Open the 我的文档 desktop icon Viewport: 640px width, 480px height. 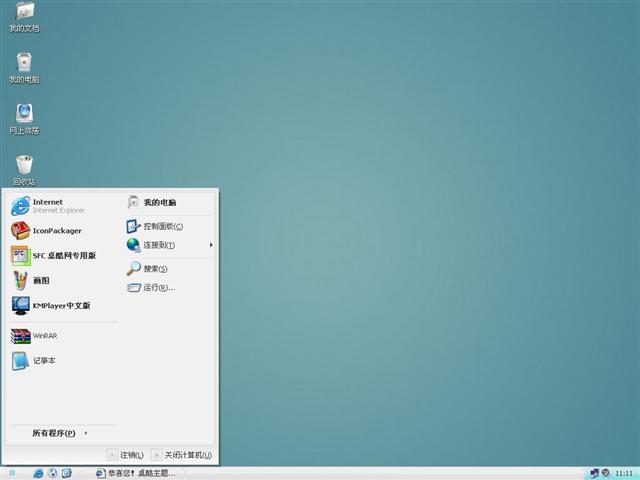(24, 16)
